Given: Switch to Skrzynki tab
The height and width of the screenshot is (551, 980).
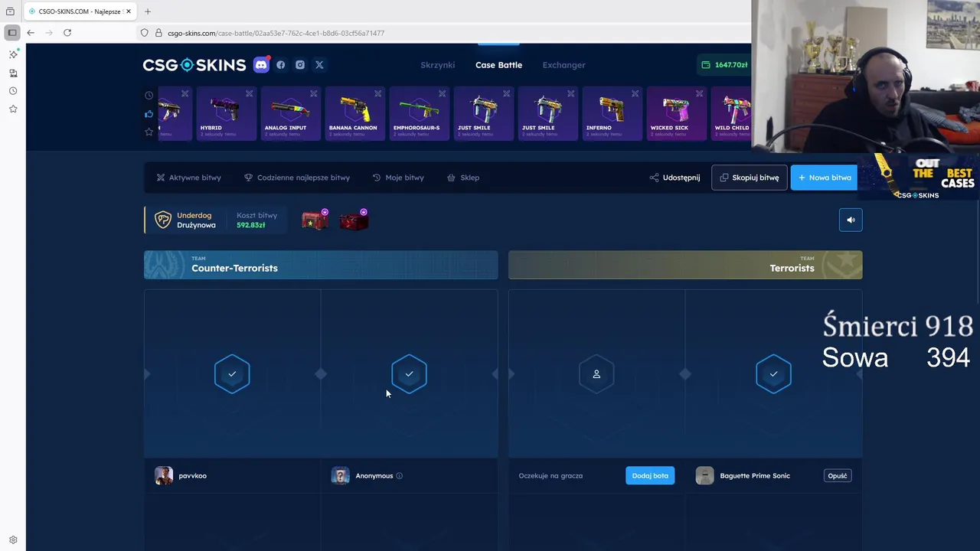Looking at the screenshot, I should point(438,65).
